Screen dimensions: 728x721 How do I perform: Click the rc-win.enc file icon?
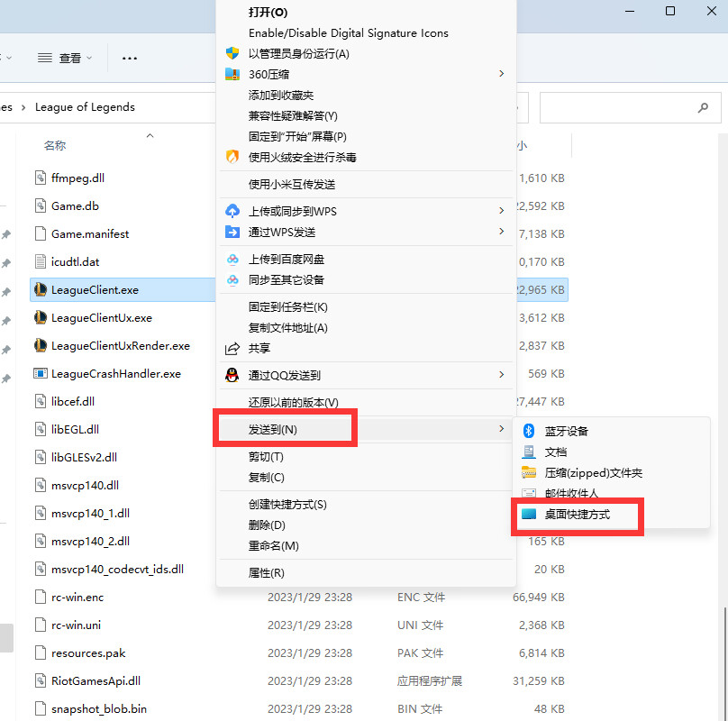click(x=41, y=597)
